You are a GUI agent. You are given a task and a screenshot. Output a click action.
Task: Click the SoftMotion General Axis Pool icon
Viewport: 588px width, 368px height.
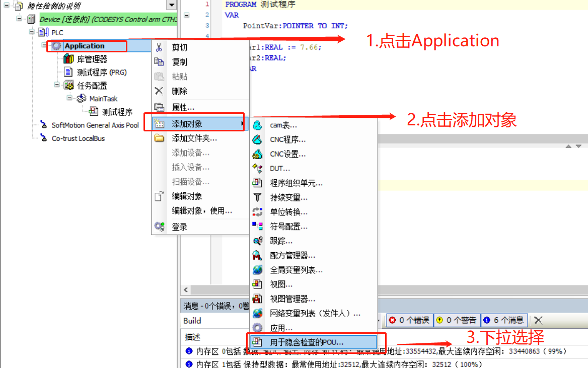44,124
